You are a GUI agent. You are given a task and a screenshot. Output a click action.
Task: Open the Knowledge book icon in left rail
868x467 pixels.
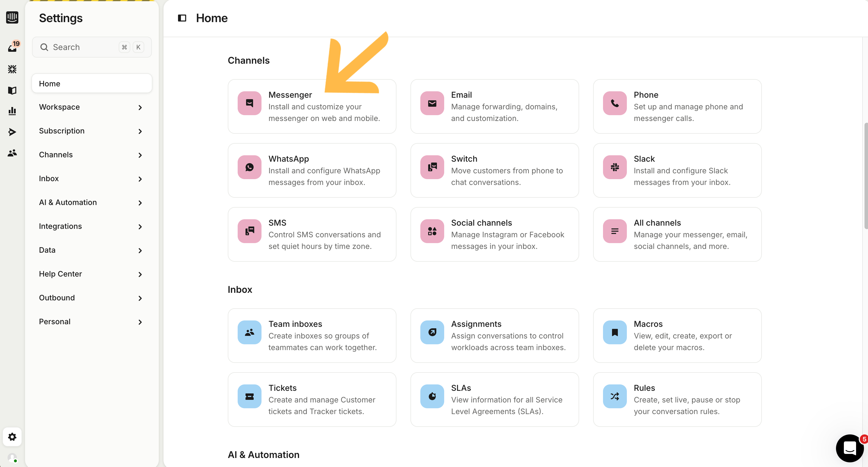(x=12, y=90)
